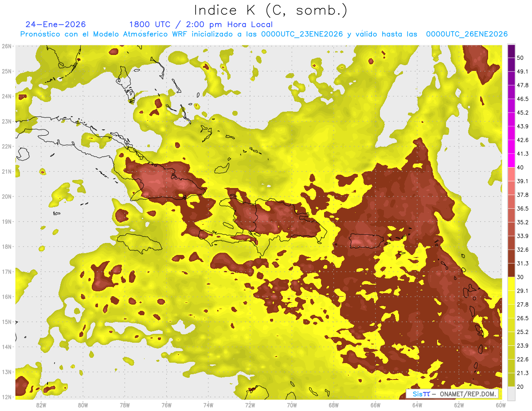Click the latitude axis label '13N'
Viewport: 532px width, 411px height.
tap(7, 372)
